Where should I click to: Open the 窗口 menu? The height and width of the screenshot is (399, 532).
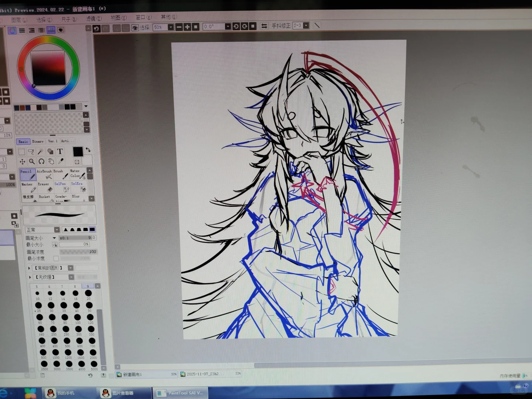144,17
